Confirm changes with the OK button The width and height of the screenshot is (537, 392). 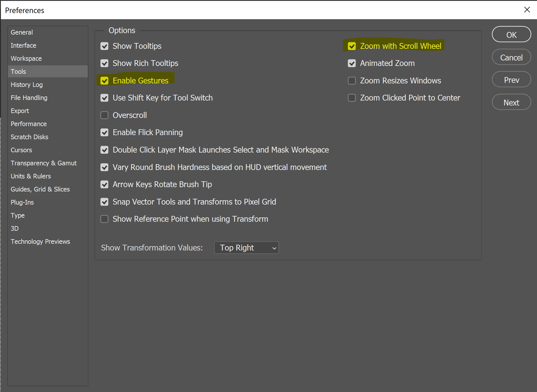tap(511, 35)
